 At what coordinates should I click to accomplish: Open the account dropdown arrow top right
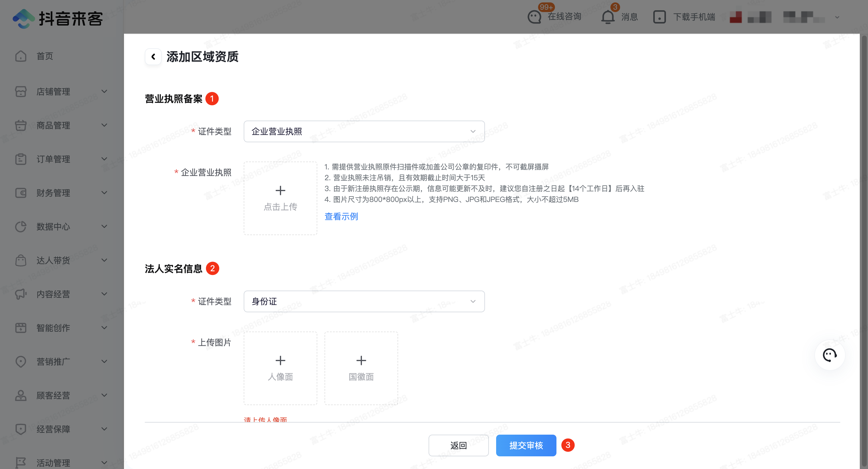(837, 17)
